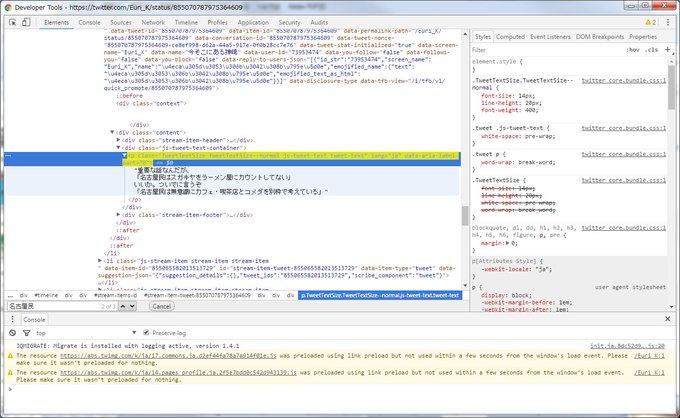Jump to previous search result arrow
Screen dimensions: 680x418
tap(123, 306)
